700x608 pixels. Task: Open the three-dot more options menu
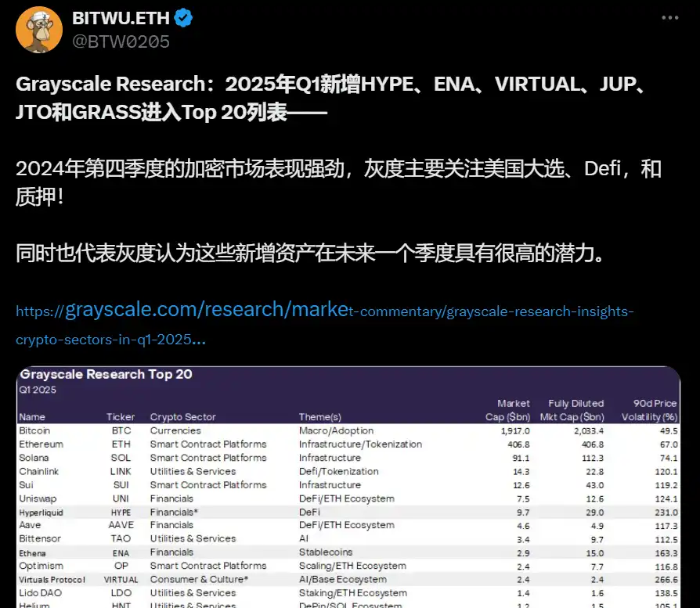click(670, 17)
